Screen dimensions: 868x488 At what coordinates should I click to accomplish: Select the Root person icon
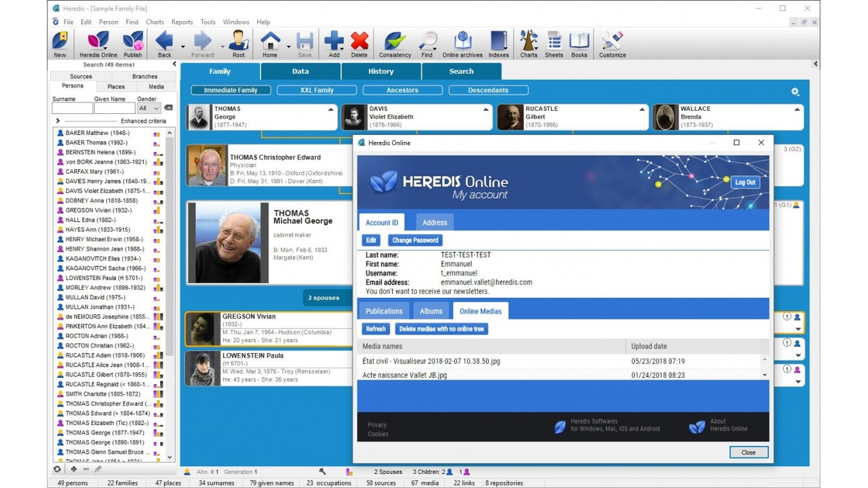click(x=238, y=44)
